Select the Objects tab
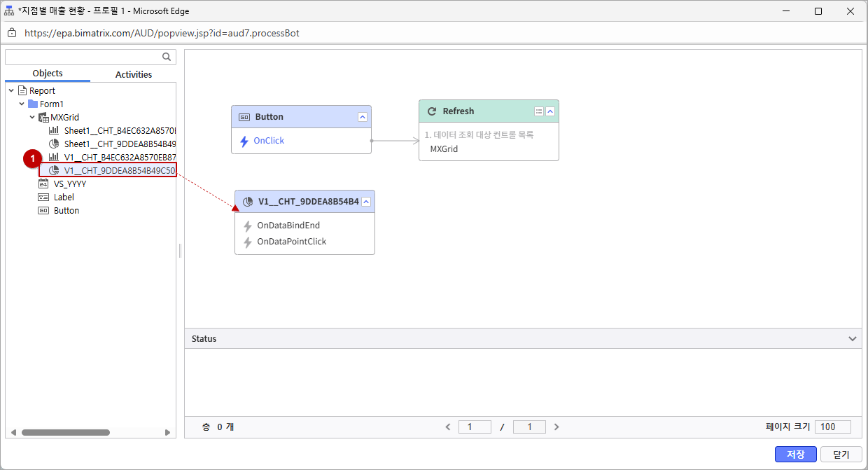Screen dimensions: 868x470 pos(48,74)
